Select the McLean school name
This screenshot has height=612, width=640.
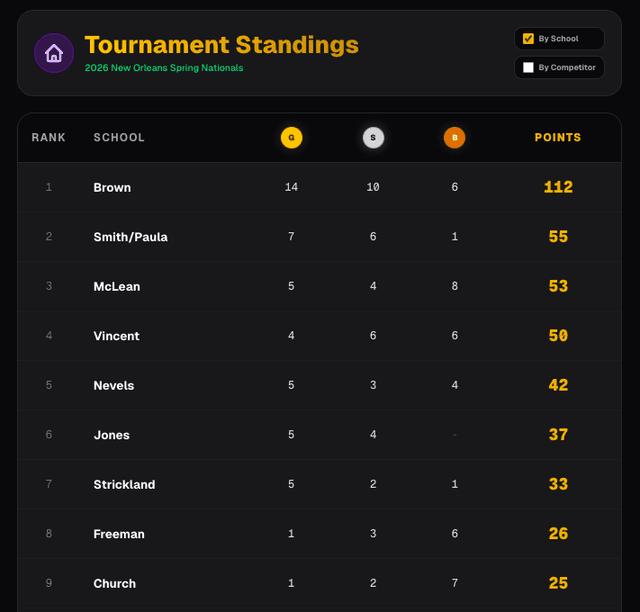tap(116, 287)
